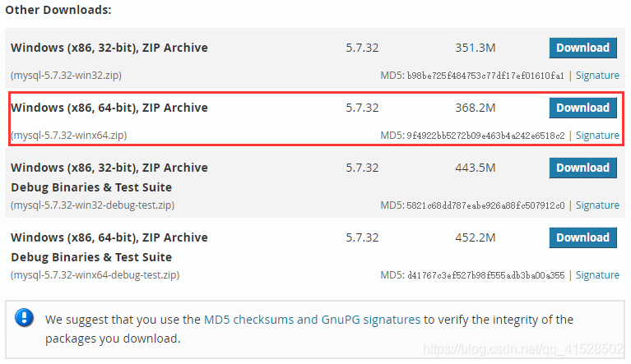
Task: Click filename (mysql-5.7.32-winx64-debug-test.zip)
Action: [95, 275]
